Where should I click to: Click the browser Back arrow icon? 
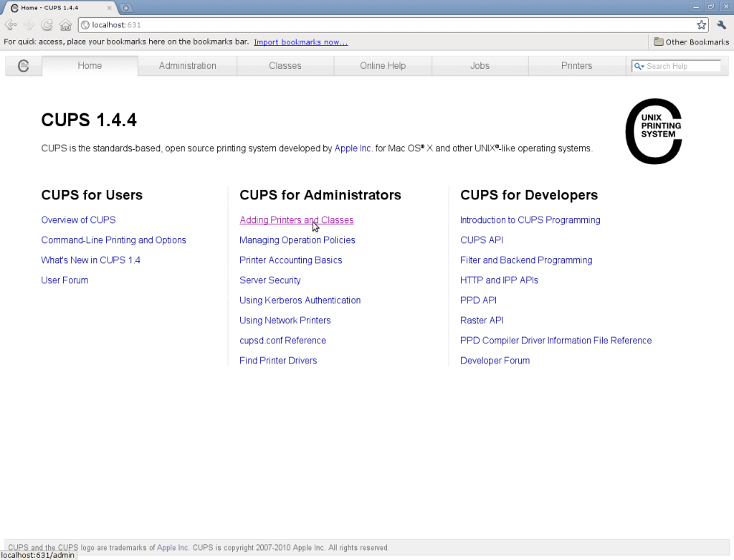[10, 25]
